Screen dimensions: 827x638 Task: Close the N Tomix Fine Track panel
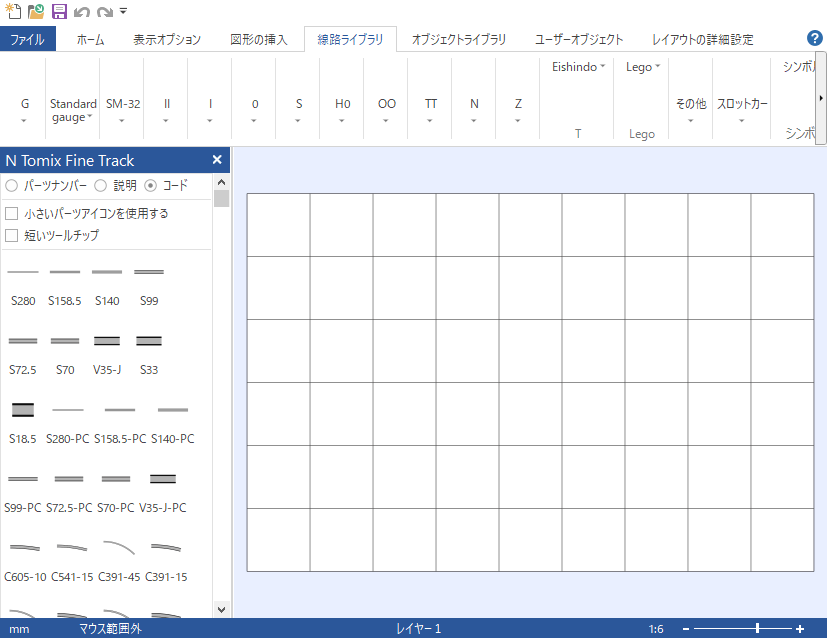point(217,160)
